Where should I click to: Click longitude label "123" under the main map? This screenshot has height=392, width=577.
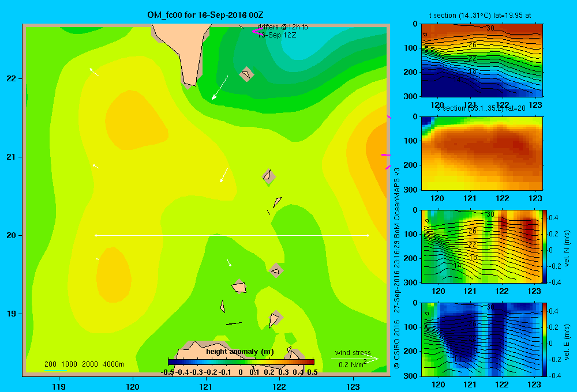coord(353,386)
